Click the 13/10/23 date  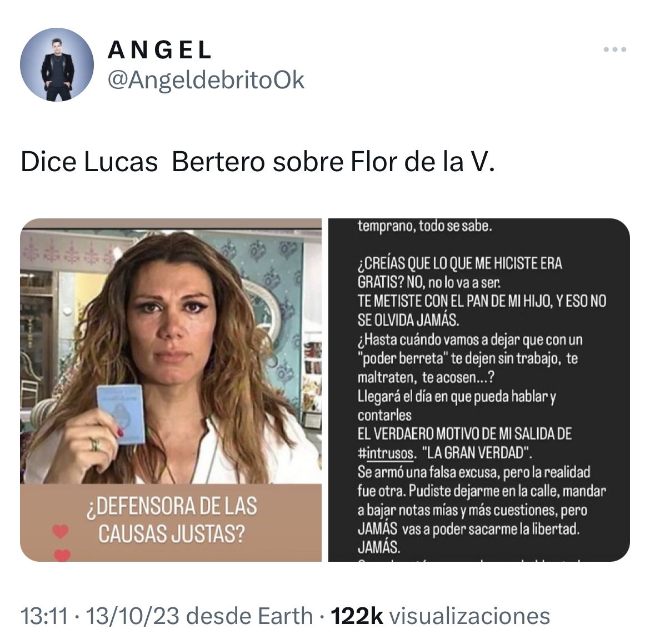(x=133, y=616)
